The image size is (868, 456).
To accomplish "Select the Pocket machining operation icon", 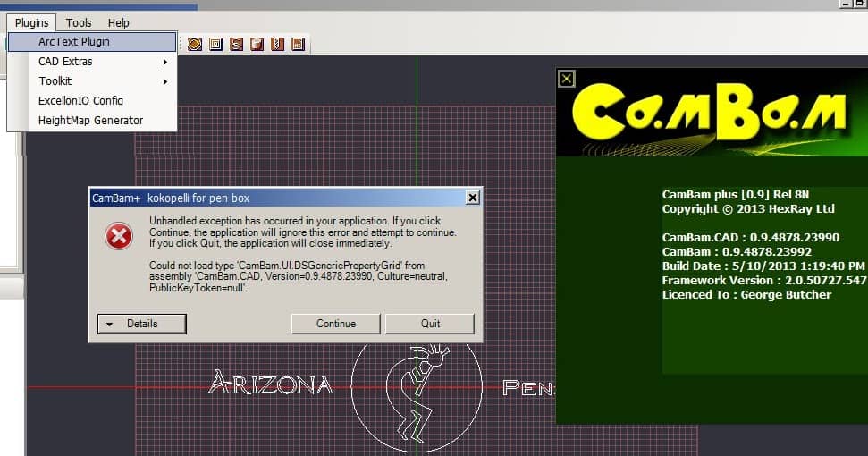I will 215,44.
